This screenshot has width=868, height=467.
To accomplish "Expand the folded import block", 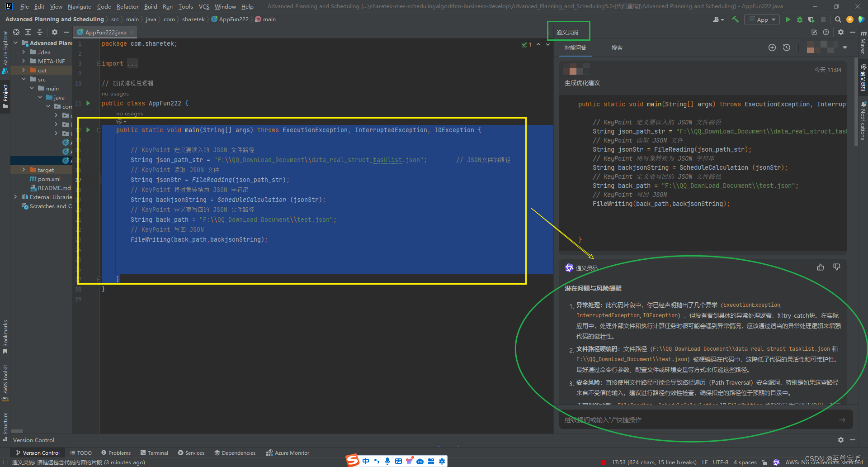I will pos(99,63).
